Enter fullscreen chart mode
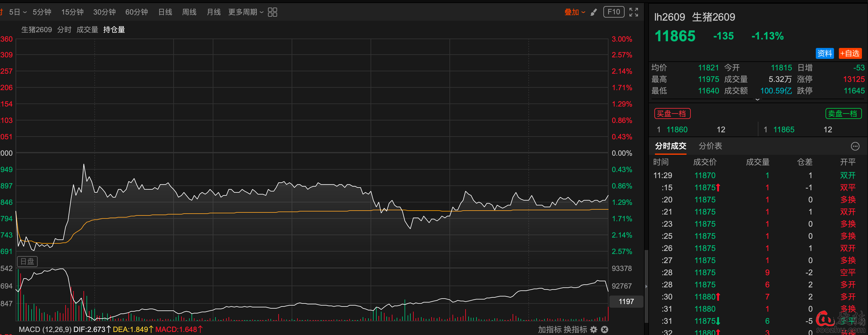868x335 pixels. tap(633, 12)
